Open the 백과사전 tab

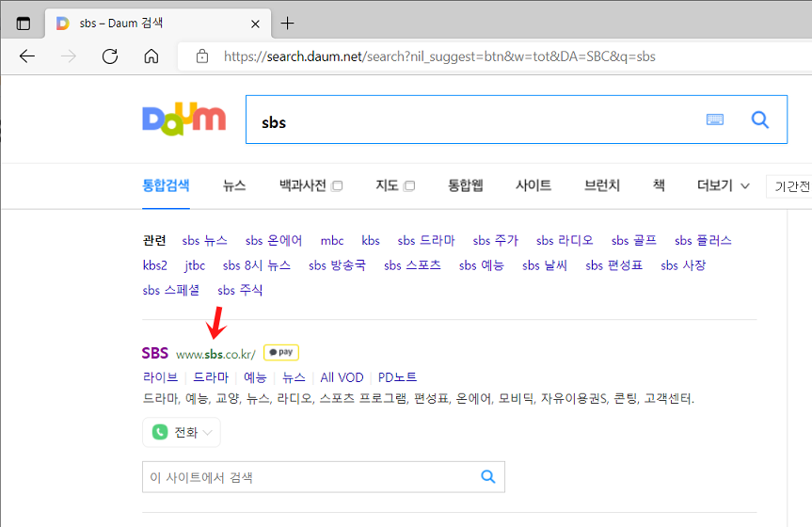[303, 185]
